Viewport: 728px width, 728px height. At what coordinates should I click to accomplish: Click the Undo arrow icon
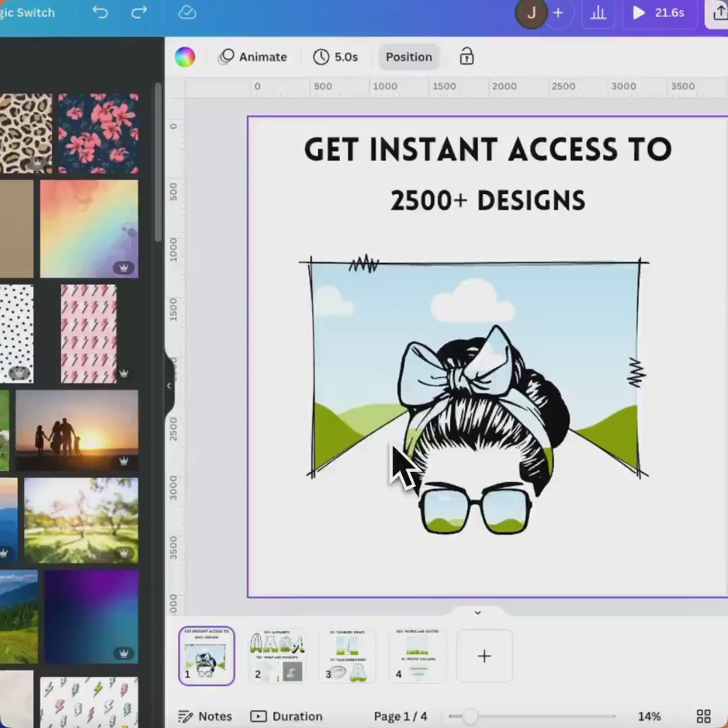(100, 13)
